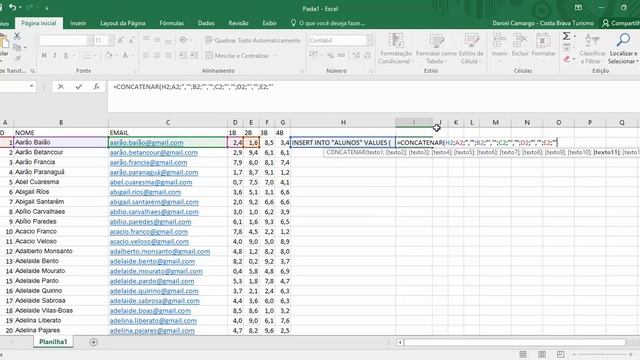
Task: Open Insert Function fx dialog
Action: [x=96, y=87]
